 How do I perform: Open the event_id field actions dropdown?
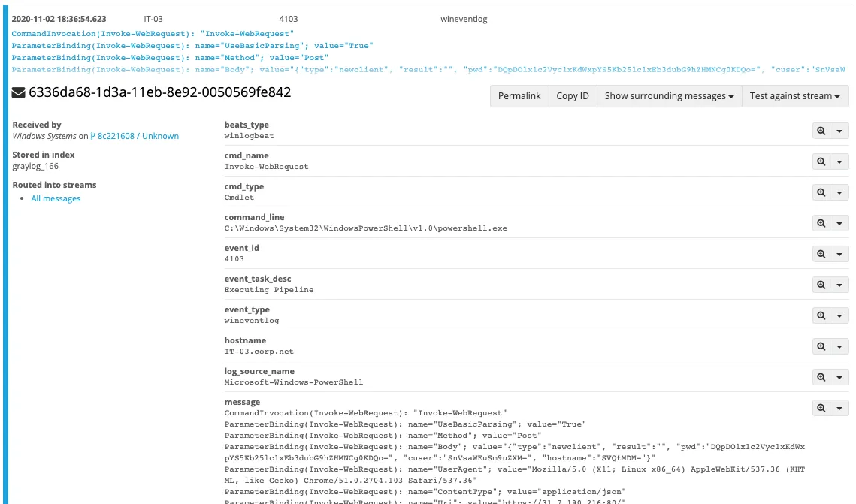[839, 254]
